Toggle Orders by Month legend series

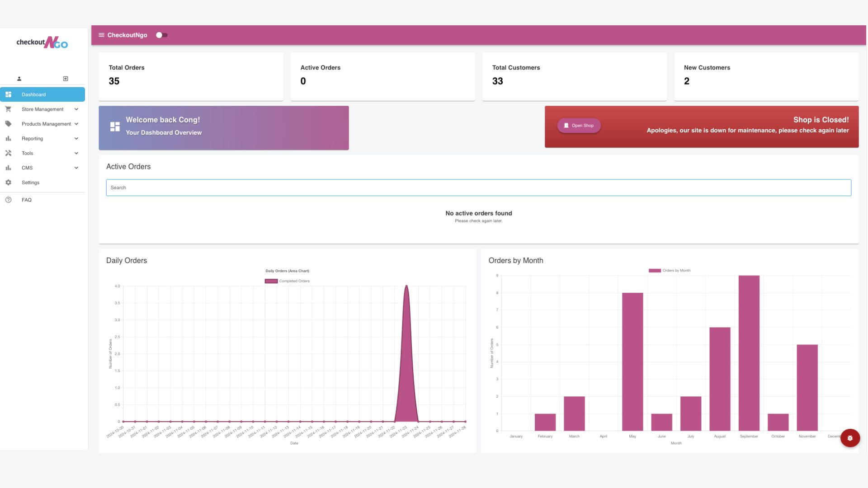tap(670, 271)
